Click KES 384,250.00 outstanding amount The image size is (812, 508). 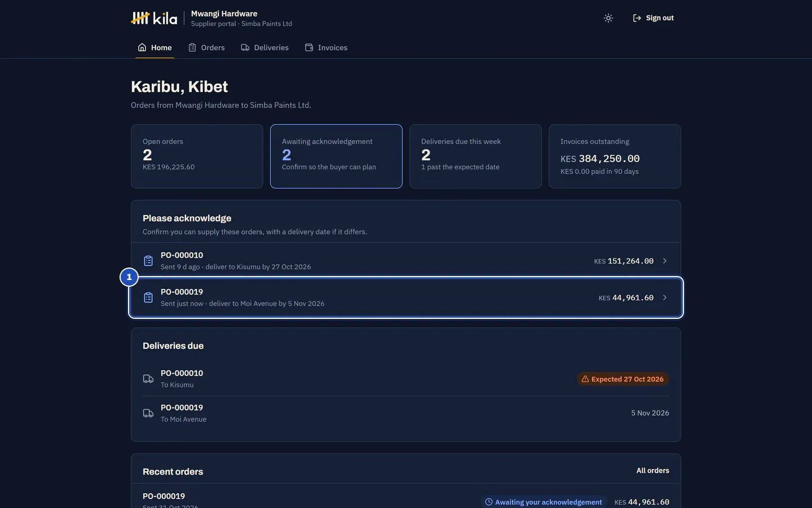pyautogui.click(x=600, y=159)
